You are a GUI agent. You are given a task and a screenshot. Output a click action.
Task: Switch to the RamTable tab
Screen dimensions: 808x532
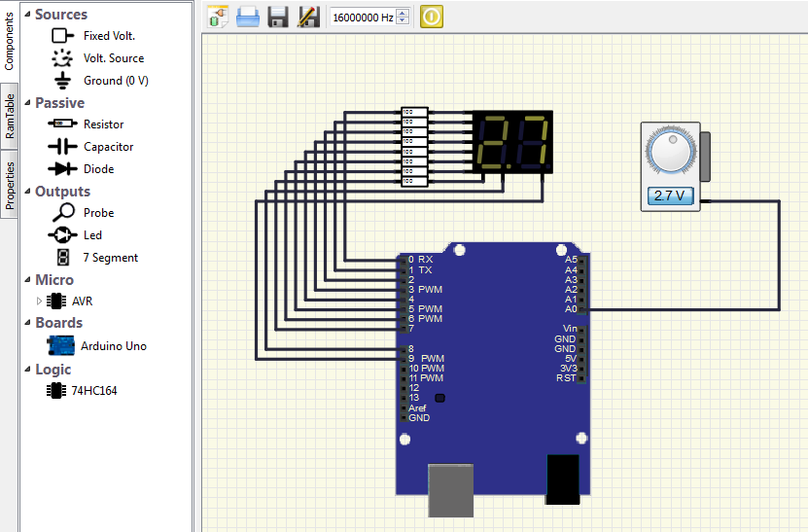coord(10,117)
